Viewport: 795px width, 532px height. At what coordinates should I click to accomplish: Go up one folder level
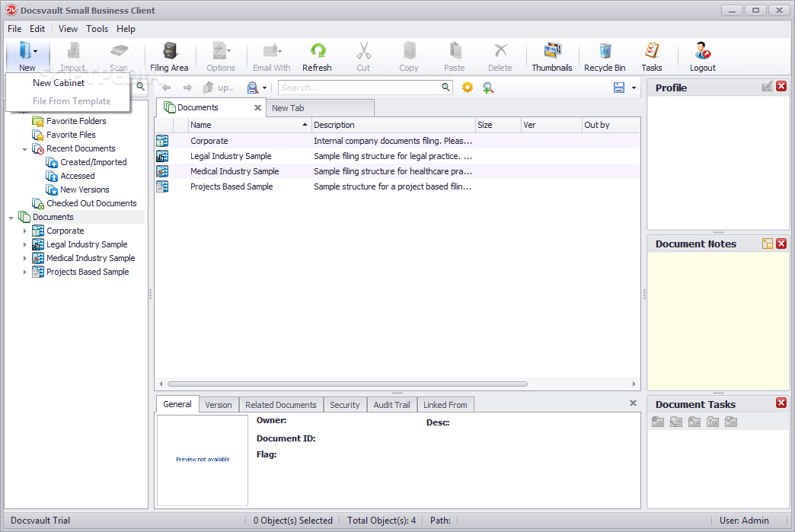219,88
